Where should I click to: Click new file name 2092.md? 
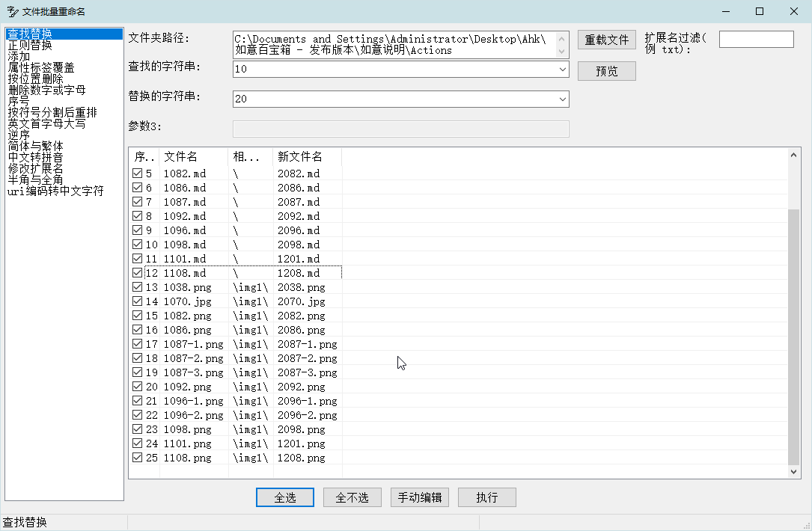point(299,216)
